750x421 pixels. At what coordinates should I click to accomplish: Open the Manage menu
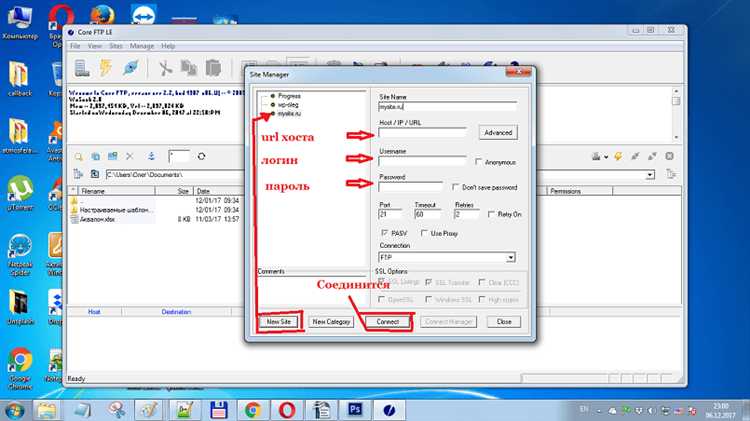142,46
